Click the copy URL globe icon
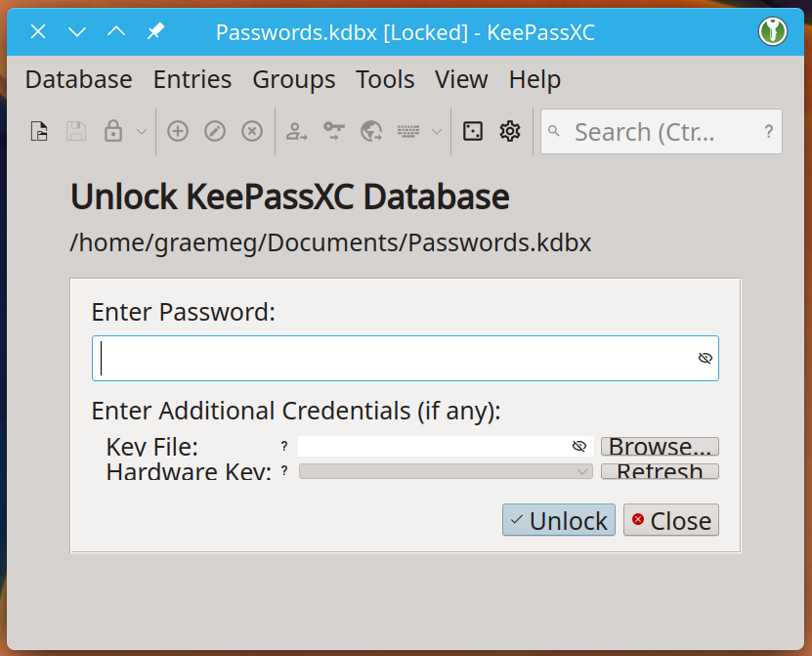Viewport: 812px width, 656px height. [371, 131]
